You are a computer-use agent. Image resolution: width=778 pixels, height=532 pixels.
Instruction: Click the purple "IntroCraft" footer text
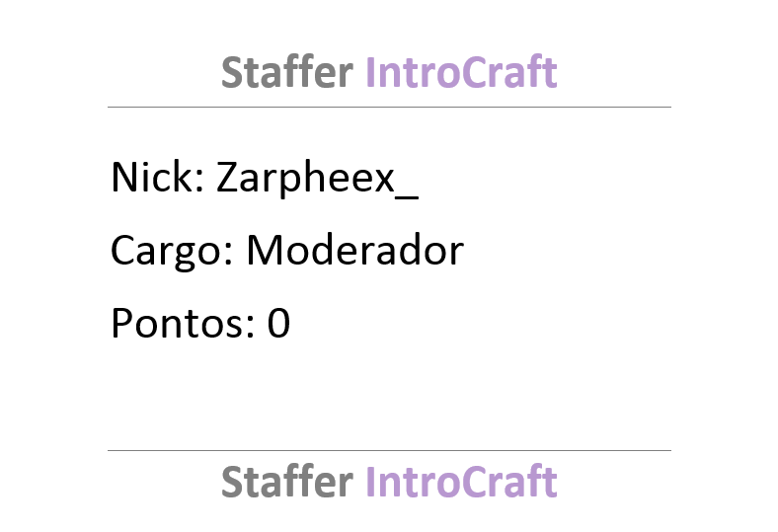461,481
